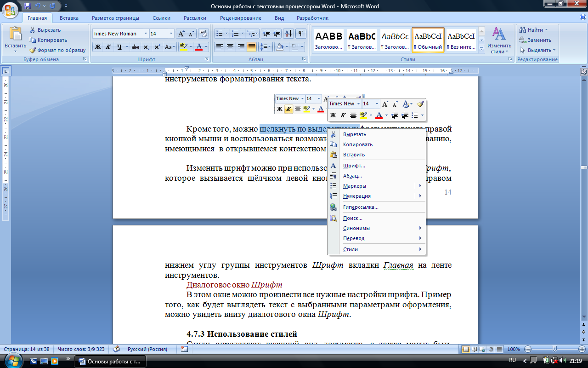Viewport: 588px width, 368px height.
Task: Toggle Italic (К) on front mini toolbar
Action: click(343, 115)
